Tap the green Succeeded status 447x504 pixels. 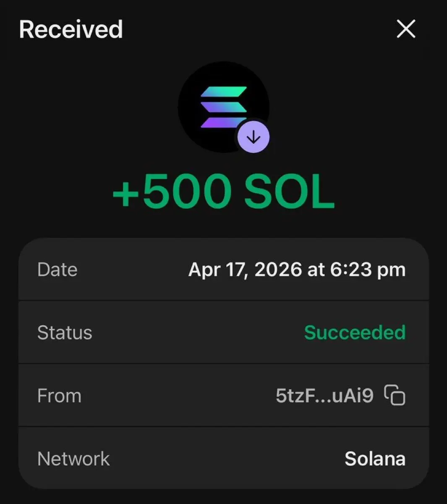coord(355,333)
